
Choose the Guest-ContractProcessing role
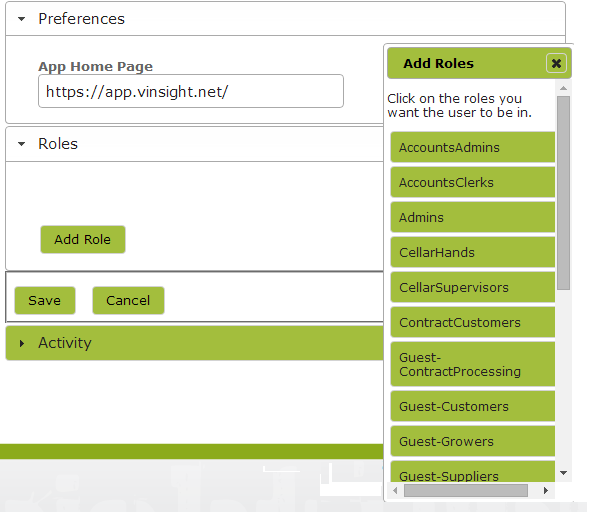[x=473, y=365]
